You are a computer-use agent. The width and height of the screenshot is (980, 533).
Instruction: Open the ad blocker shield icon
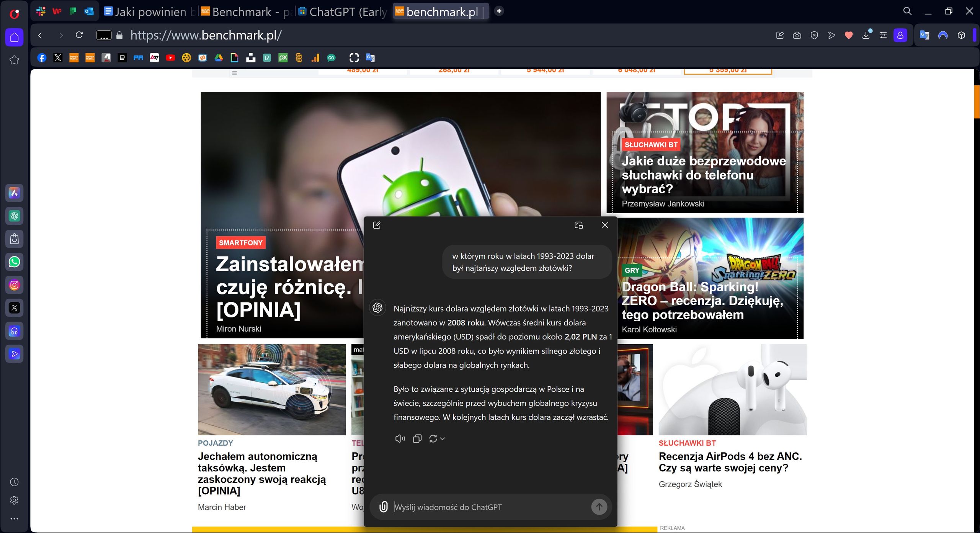(x=814, y=36)
